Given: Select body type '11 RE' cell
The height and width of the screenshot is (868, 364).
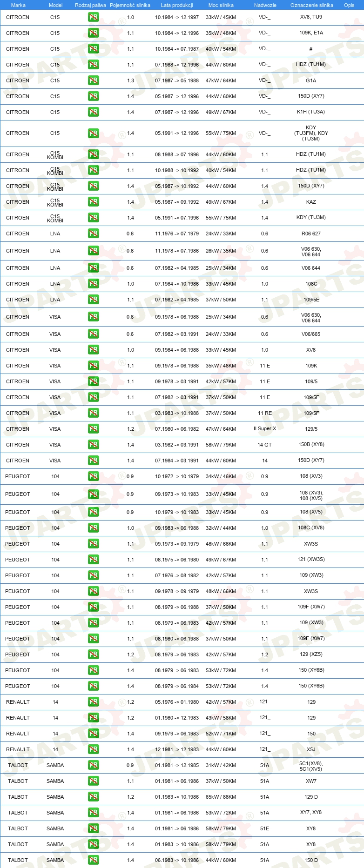Looking at the screenshot, I should (265, 413).
